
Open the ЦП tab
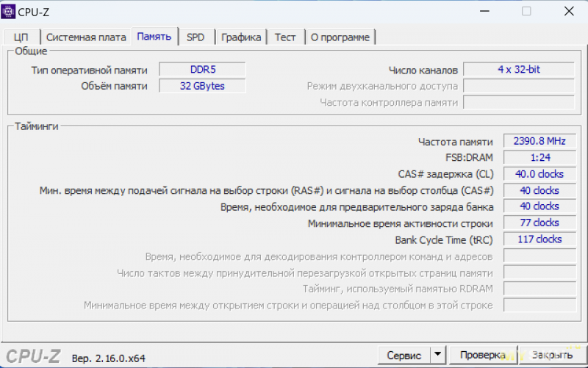[21, 37]
